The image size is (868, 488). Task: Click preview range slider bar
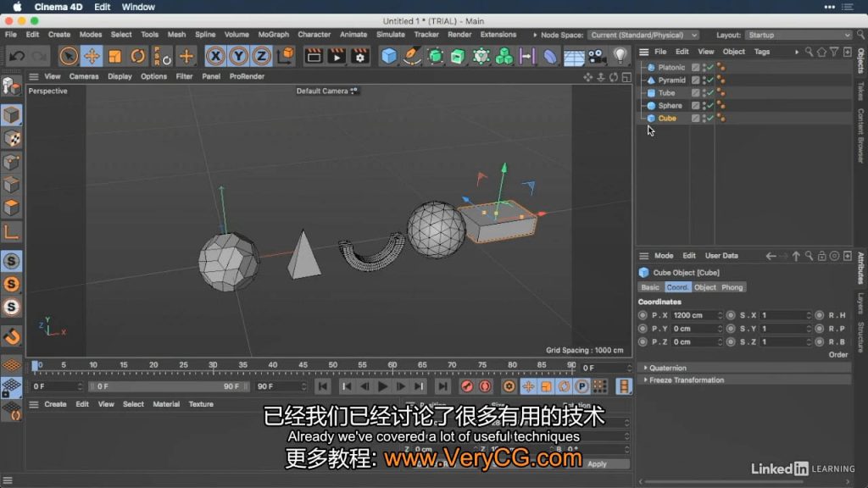[x=168, y=386]
